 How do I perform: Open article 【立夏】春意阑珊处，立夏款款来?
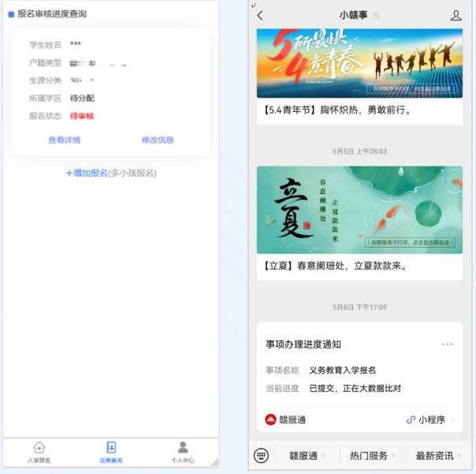334,266
